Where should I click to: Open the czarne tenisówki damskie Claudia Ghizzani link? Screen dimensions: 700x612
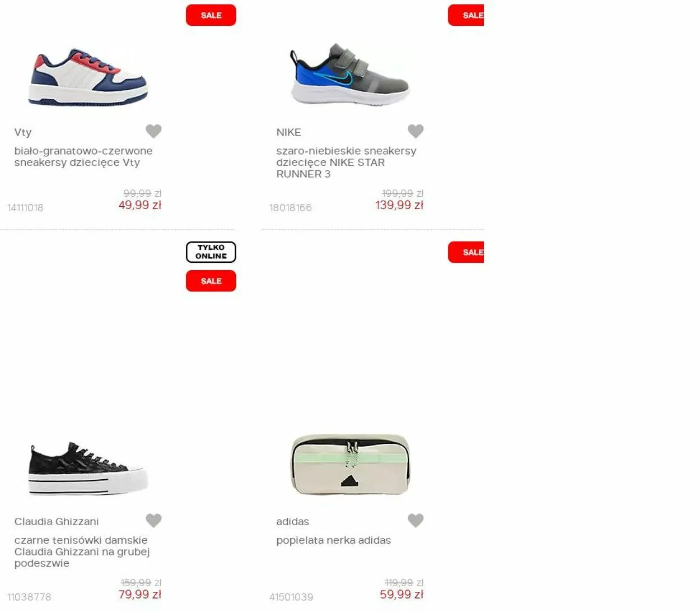82,551
